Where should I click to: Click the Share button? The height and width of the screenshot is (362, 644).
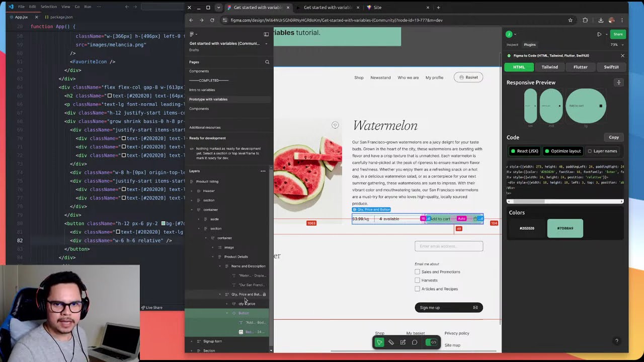pyautogui.click(x=618, y=34)
